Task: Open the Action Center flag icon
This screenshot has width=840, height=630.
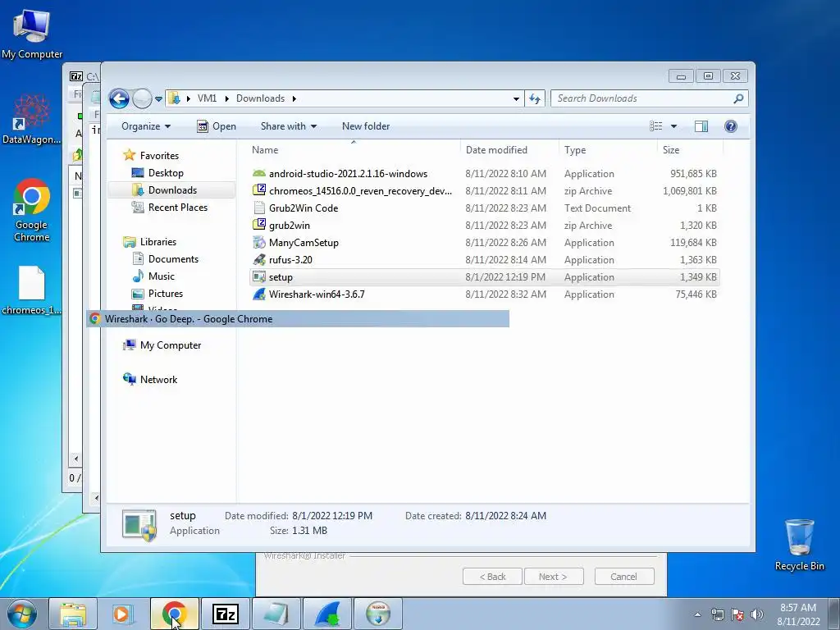Action: coord(737,614)
